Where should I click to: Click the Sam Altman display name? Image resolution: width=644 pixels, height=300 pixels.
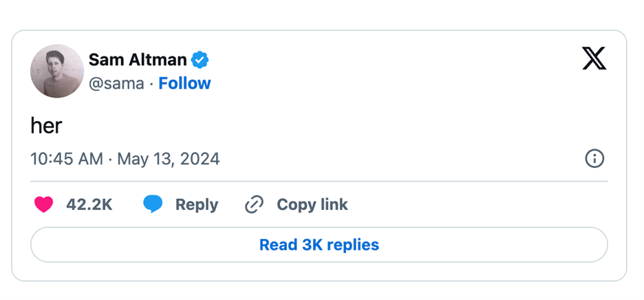pyautogui.click(x=138, y=60)
